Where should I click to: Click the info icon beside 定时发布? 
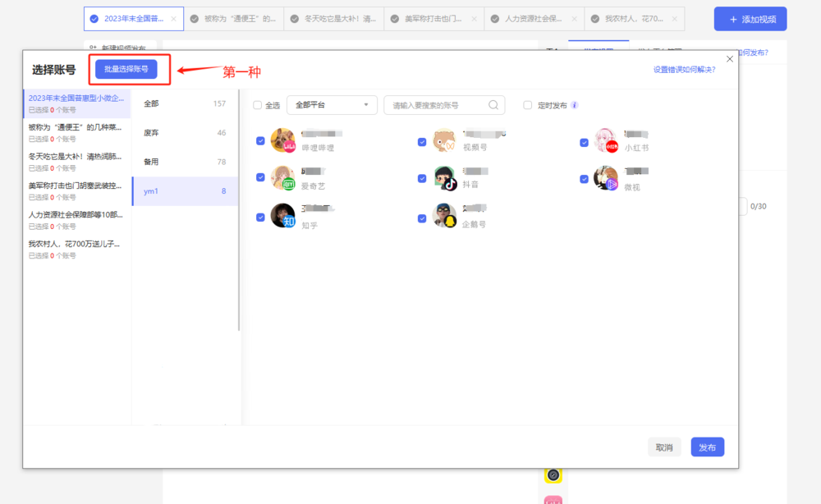click(x=575, y=105)
